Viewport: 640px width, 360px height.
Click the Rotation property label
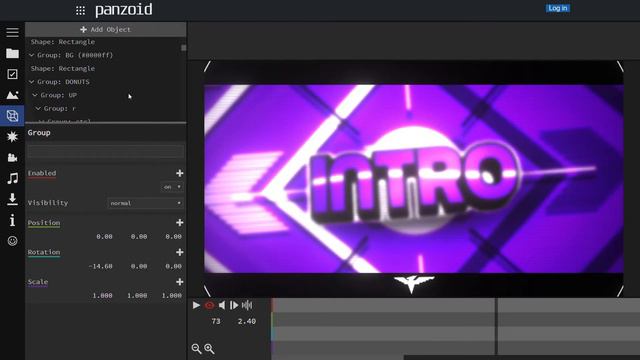tap(44, 252)
